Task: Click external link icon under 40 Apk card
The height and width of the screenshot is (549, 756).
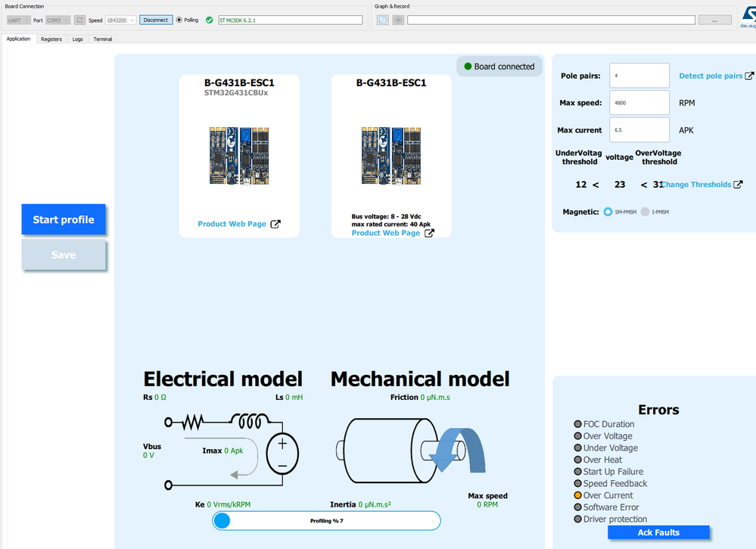Action: [x=429, y=233]
